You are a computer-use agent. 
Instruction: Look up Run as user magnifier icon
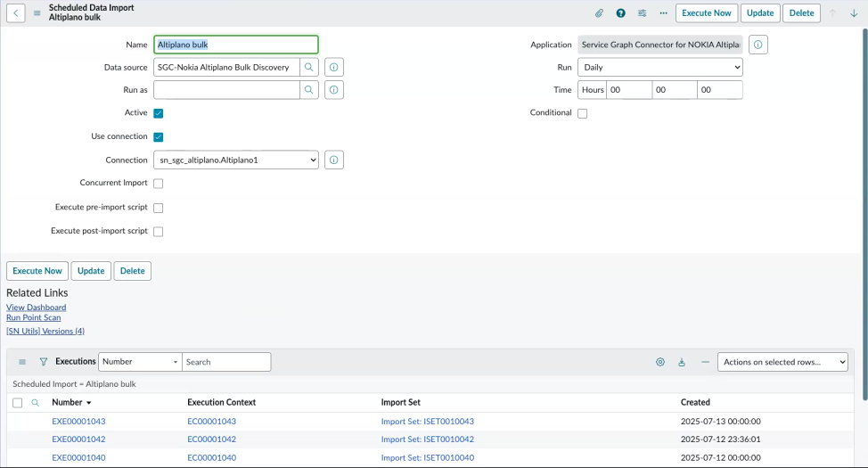(x=309, y=90)
